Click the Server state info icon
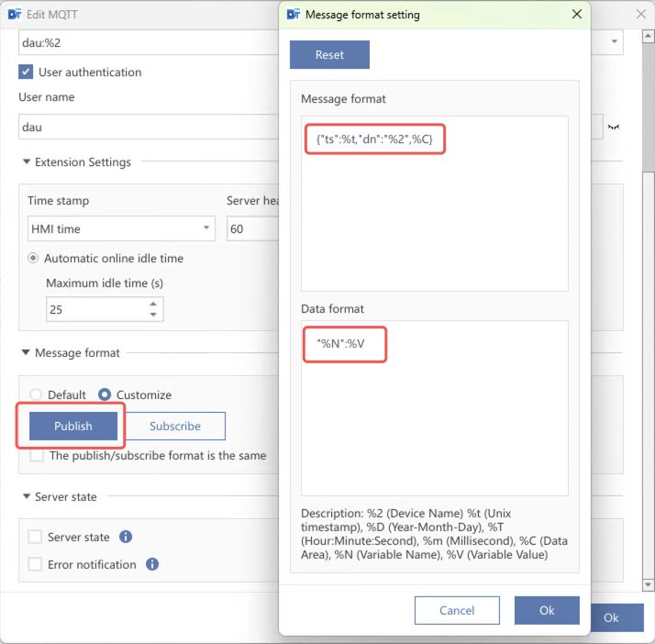This screenshot has width=655, height=644. pyautogui.click(x=127, y=538)
